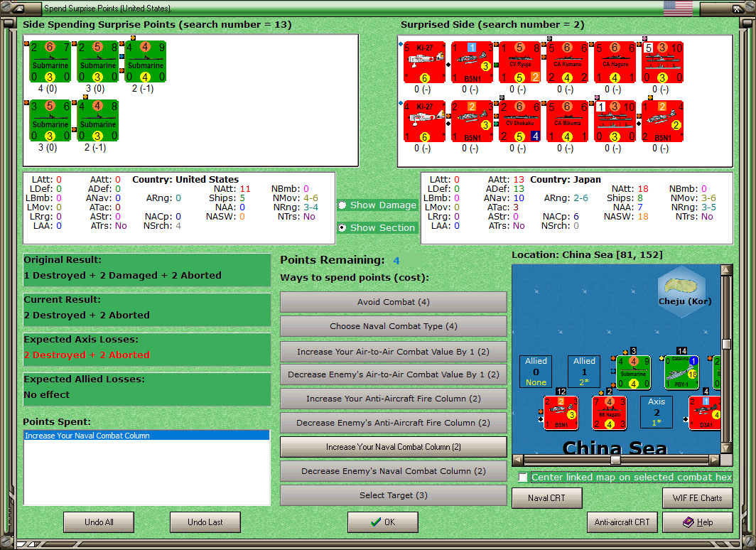
Task: Click the Undo Last button
Action: (x=205, y=522)
